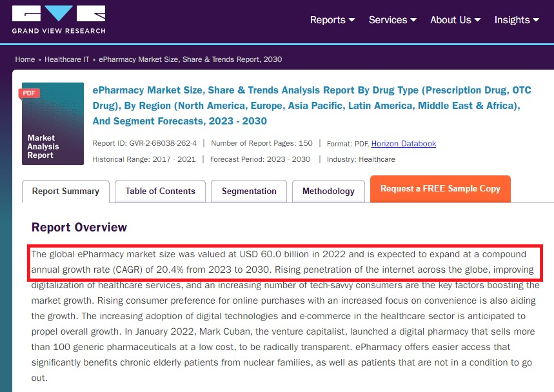
Task: Open the Services dropdown menu
Action: (391, 20)
